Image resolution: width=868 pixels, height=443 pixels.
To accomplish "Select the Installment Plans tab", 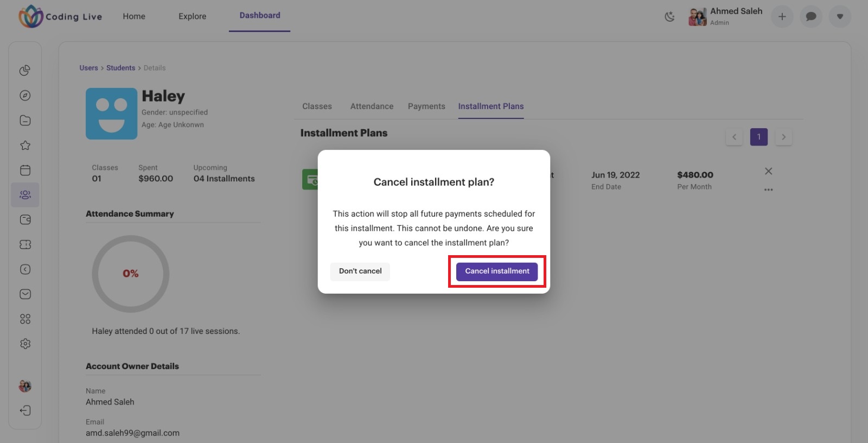I will tap(491, 106).
